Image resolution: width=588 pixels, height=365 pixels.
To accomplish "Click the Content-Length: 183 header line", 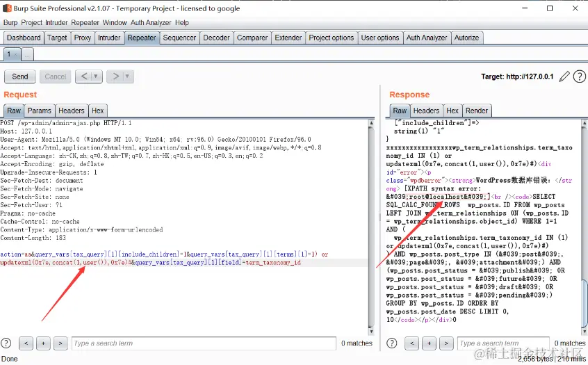I will 33,238.
